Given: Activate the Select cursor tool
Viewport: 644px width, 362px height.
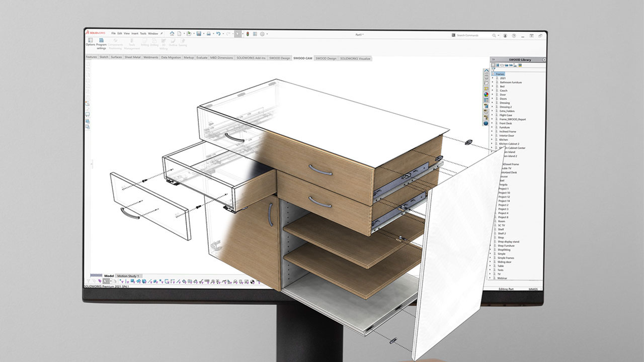Looking at the screenshot, I should point(237,34).
